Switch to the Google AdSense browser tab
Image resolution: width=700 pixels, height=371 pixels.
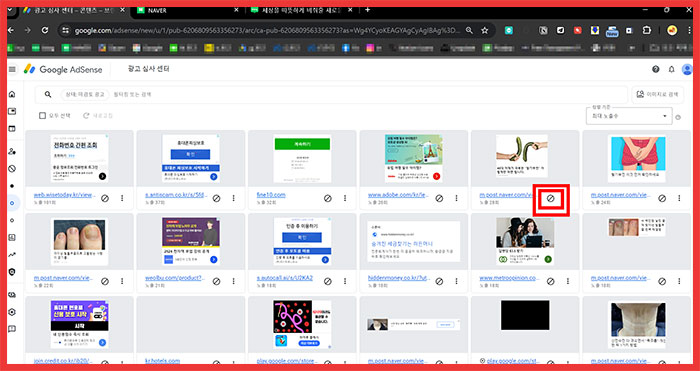point(74,10)
